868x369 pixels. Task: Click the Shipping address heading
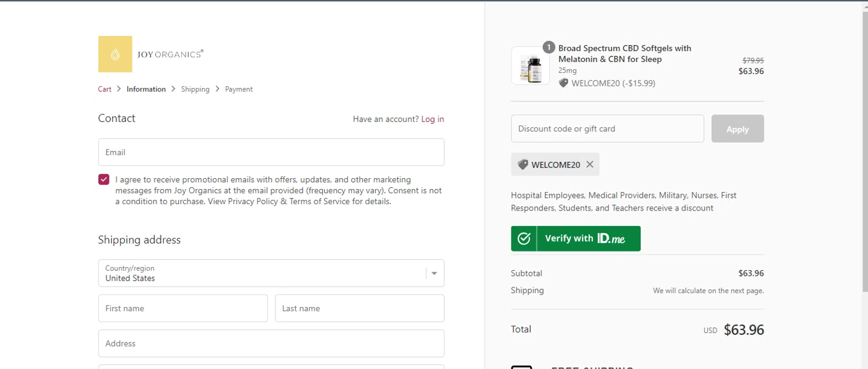point(139,239)
